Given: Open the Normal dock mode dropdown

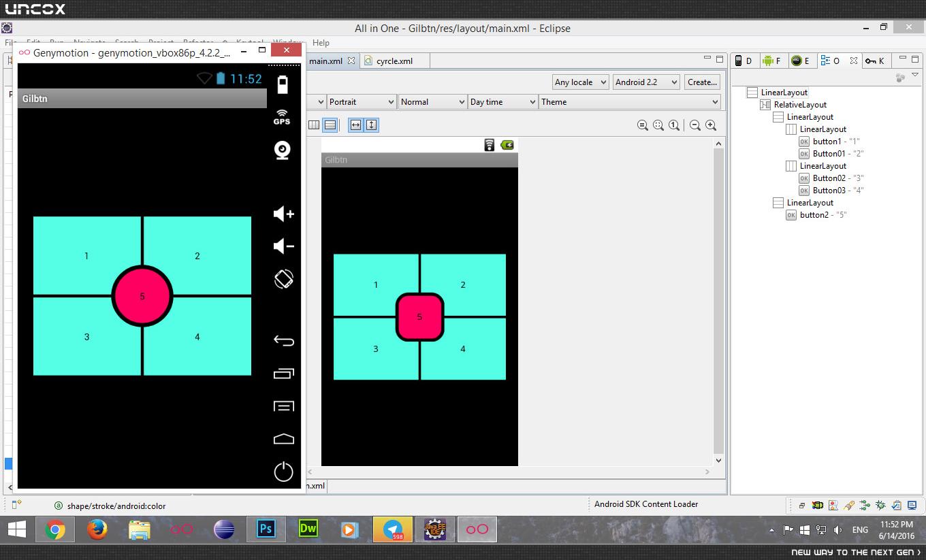Looking at the screenshot, I should tap(432, 102).
